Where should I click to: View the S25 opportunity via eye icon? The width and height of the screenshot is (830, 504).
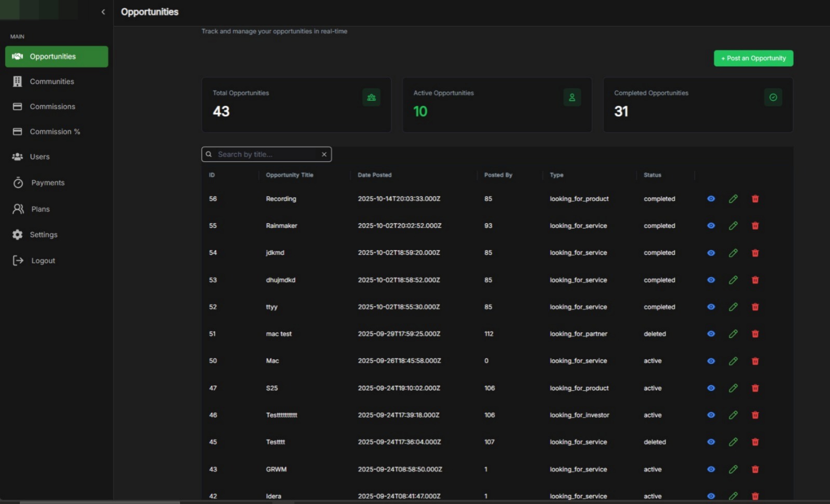711,388
